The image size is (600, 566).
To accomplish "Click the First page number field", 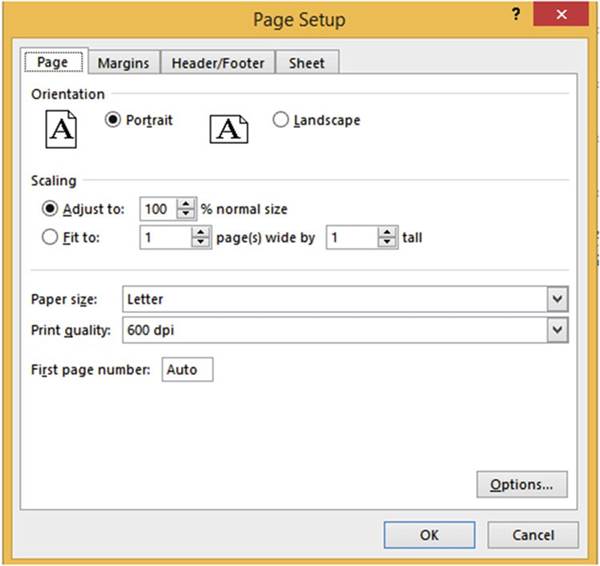I will click(x=186, y=370).
